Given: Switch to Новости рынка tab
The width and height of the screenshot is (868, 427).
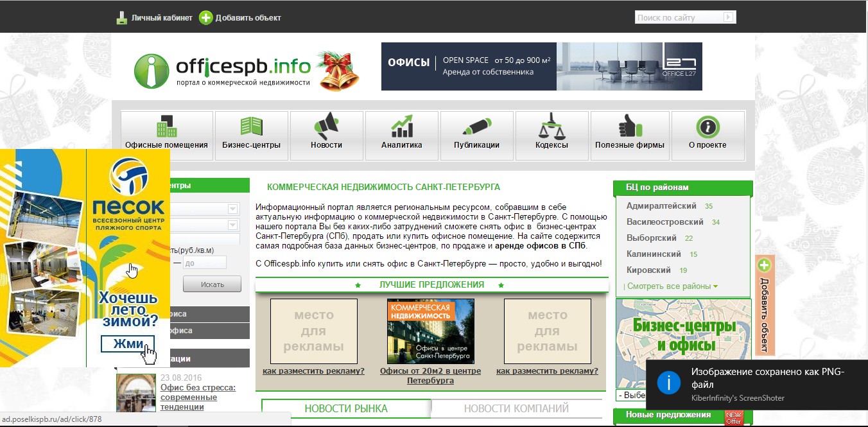Looking at the screenshot, I should 346,408.
